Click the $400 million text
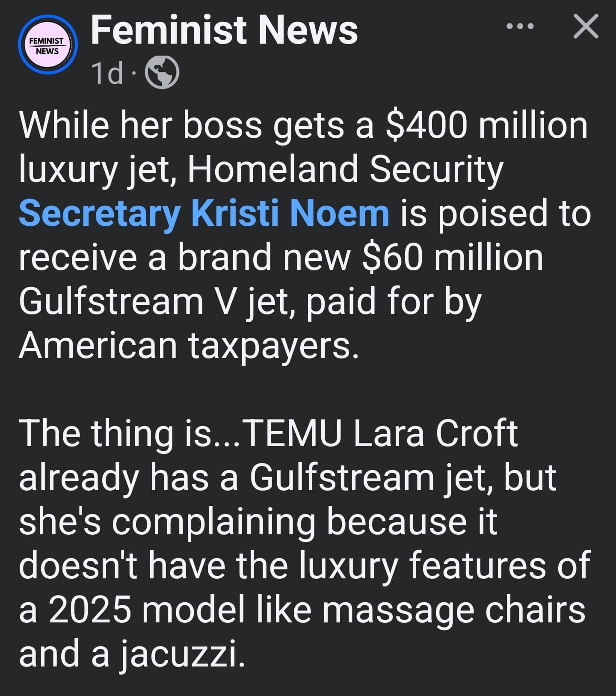This screenshot has width=616, height=696. pyautogui.click(x=487, y=125)
